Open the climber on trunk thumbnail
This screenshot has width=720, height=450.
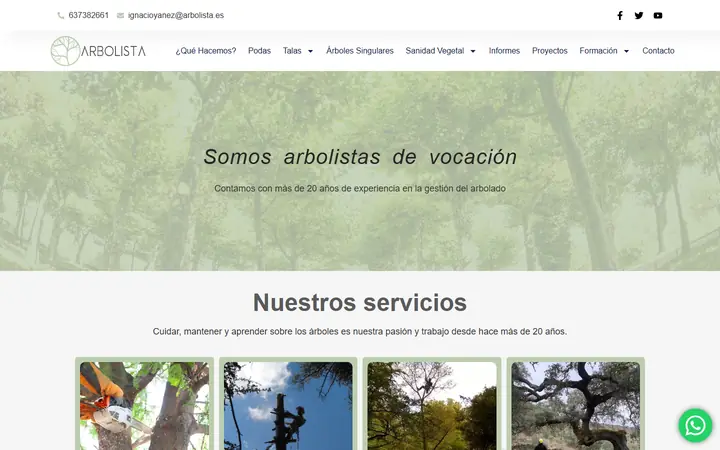coord(288,405)
